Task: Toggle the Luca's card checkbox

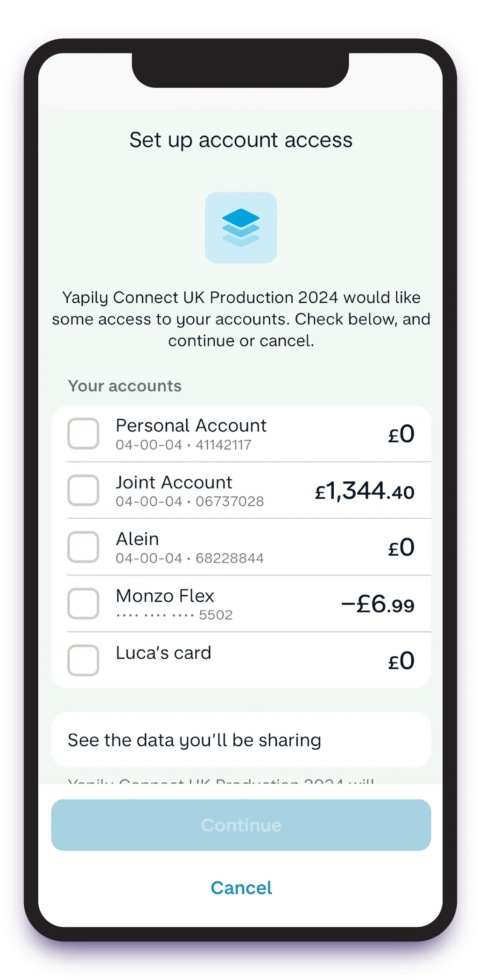Action: [84, 660]
